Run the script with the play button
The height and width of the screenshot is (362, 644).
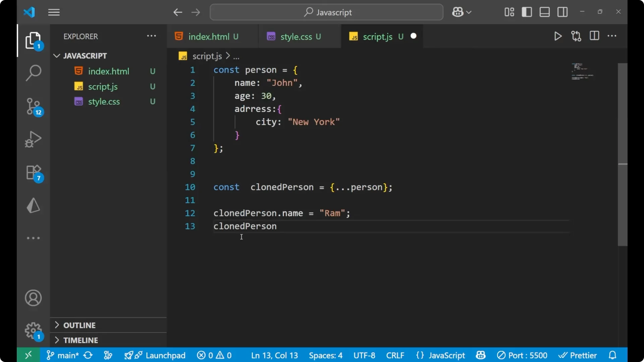558,36
